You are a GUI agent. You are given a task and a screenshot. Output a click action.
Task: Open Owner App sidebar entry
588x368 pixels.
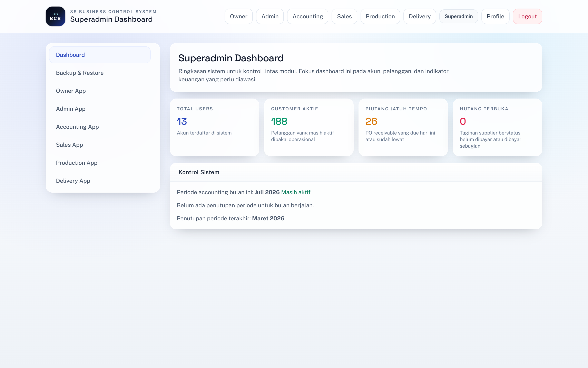(100, 91)
